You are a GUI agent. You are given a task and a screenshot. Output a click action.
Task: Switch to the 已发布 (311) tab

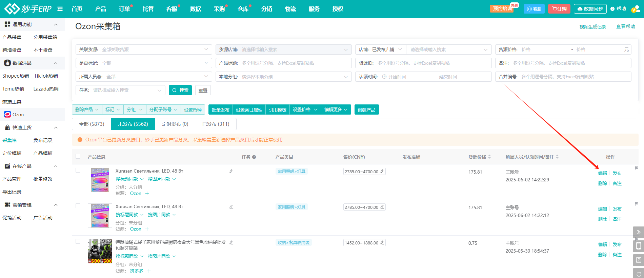point(216,124)
